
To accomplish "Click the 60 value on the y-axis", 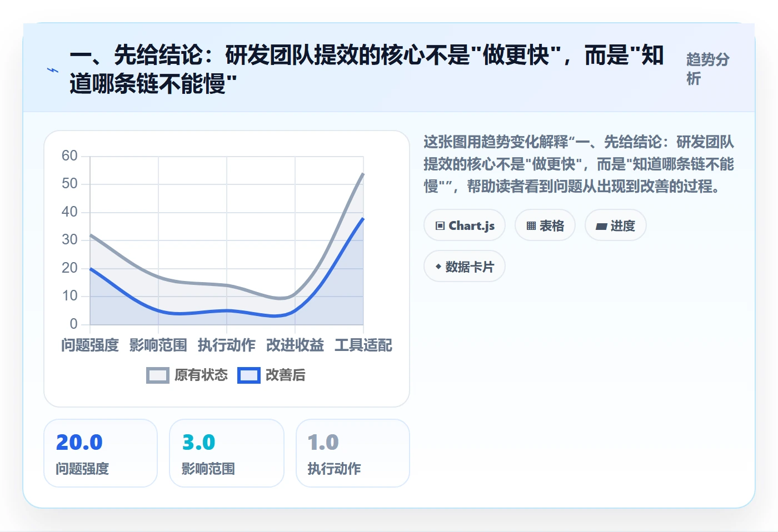I will (69, 155).
